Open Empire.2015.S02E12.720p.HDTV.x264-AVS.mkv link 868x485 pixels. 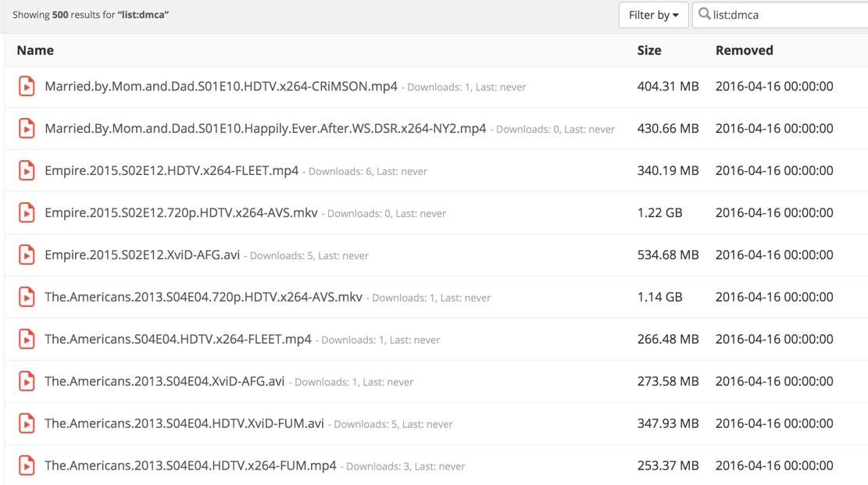(x=180, y=213)
